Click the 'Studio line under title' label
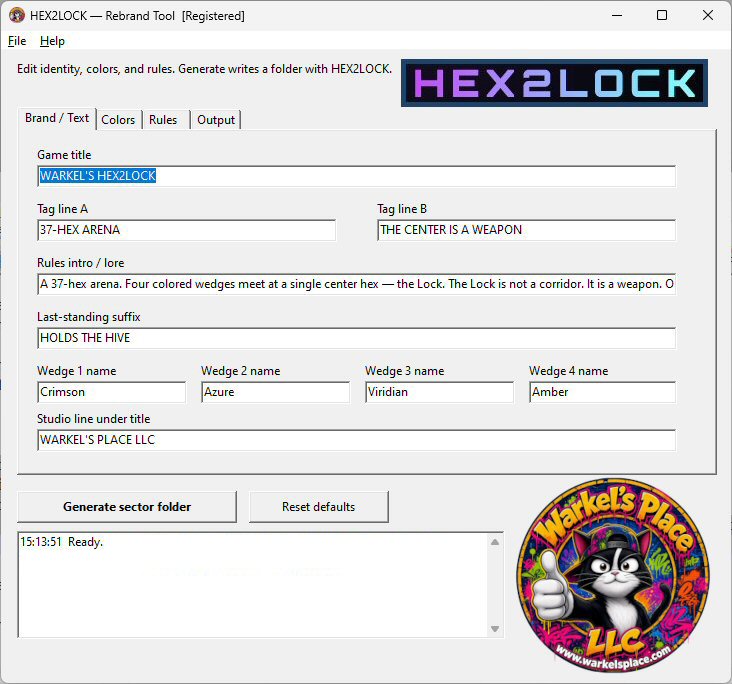The image size is (732, 684). click(x=93, y=419)
